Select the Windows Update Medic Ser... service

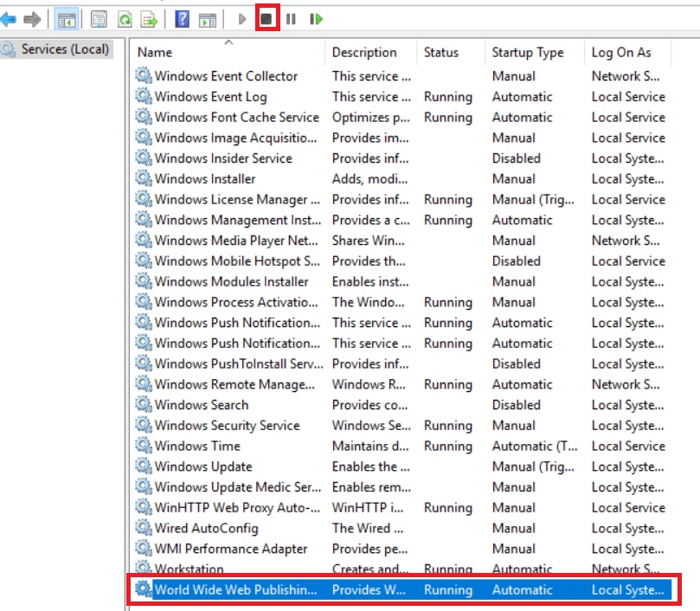[402, 487]
